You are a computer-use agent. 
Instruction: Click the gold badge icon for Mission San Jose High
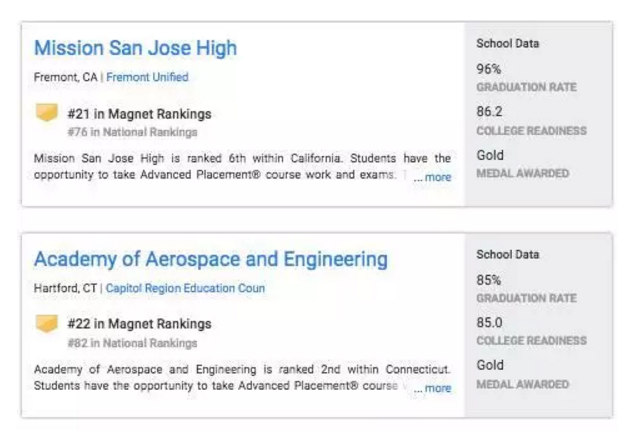click(x=47, y=113)
